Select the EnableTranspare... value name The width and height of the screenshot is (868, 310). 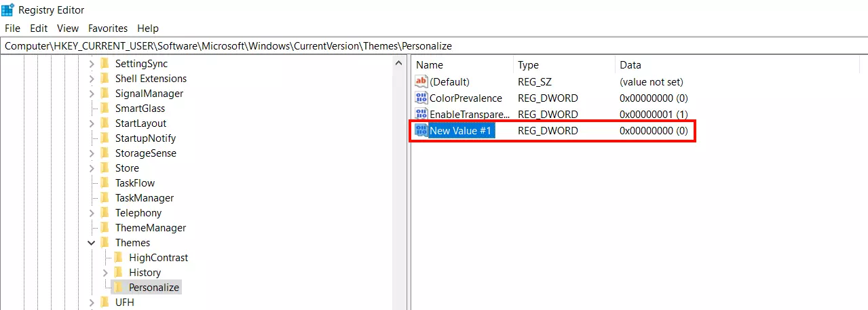(470, 115)
